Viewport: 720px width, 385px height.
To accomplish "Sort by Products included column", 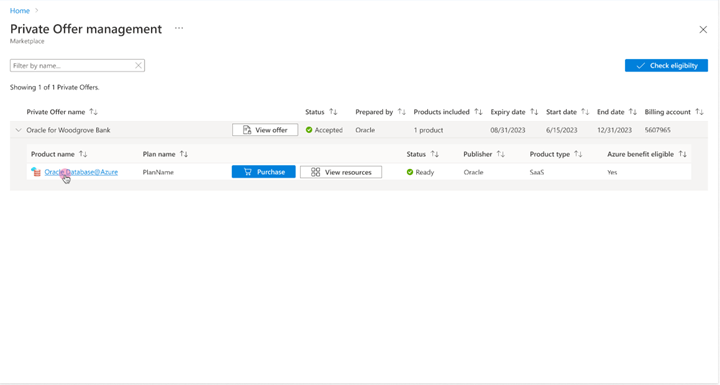I will pyautogui.click(x=478, y=112).
